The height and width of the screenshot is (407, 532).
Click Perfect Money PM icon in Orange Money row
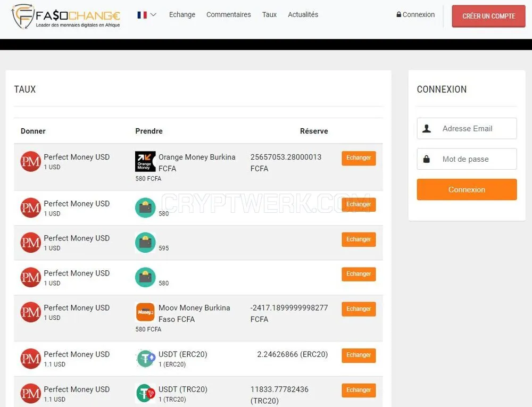[30, 161]
